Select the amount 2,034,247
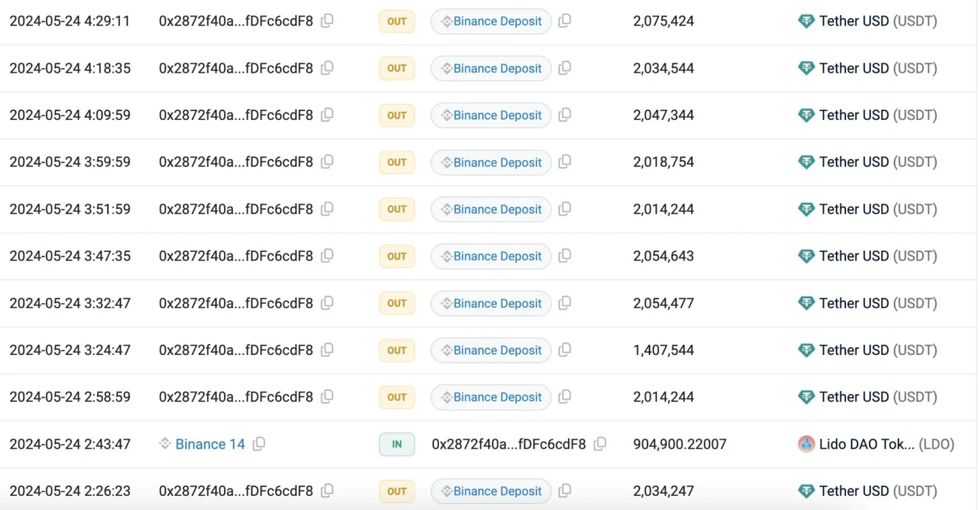This screenshot has width=980, height=510. (x=664, y=491)
